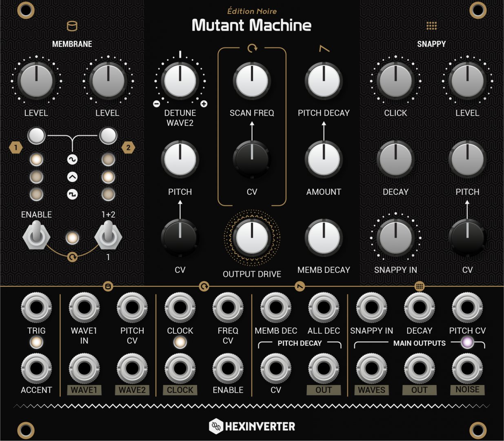
Task: Click the PITCH DECAY knob
Action: point(324,80)
